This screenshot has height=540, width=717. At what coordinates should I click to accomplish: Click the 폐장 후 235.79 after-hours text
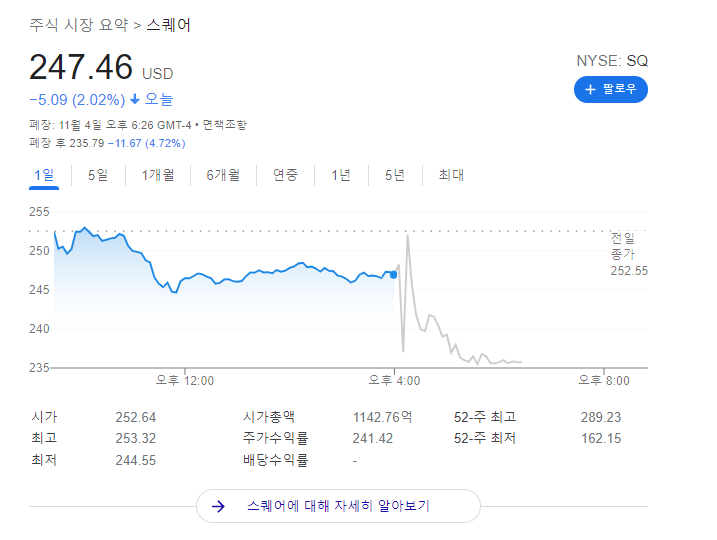(67, 143)
